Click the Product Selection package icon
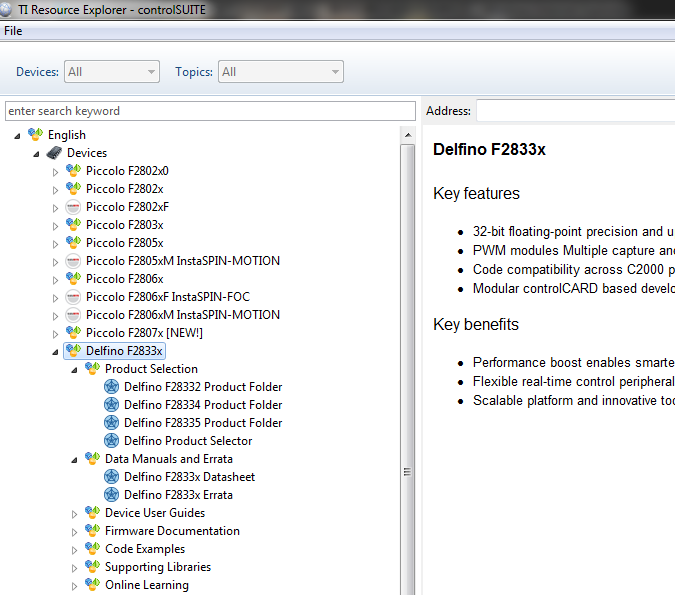This screenshot has width=675, height=595. pos(92,369)
